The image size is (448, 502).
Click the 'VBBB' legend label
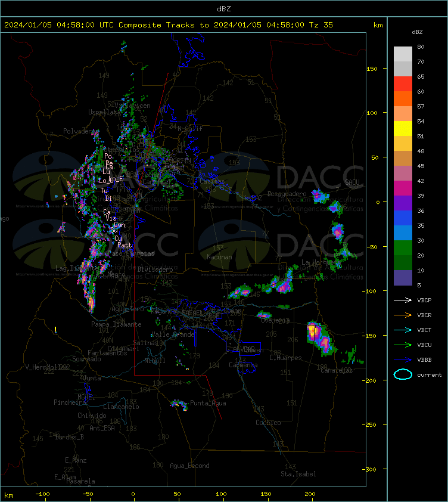coord(424,360)
